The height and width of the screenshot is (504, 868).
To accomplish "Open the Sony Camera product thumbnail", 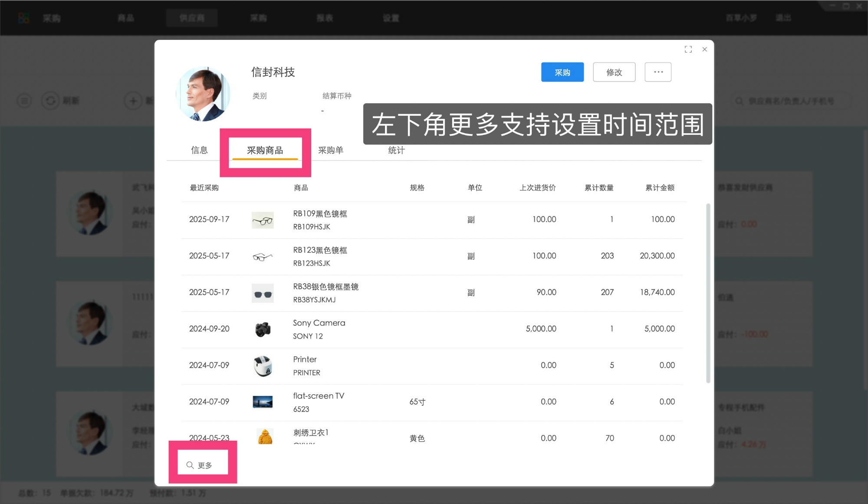I will 263,329.
